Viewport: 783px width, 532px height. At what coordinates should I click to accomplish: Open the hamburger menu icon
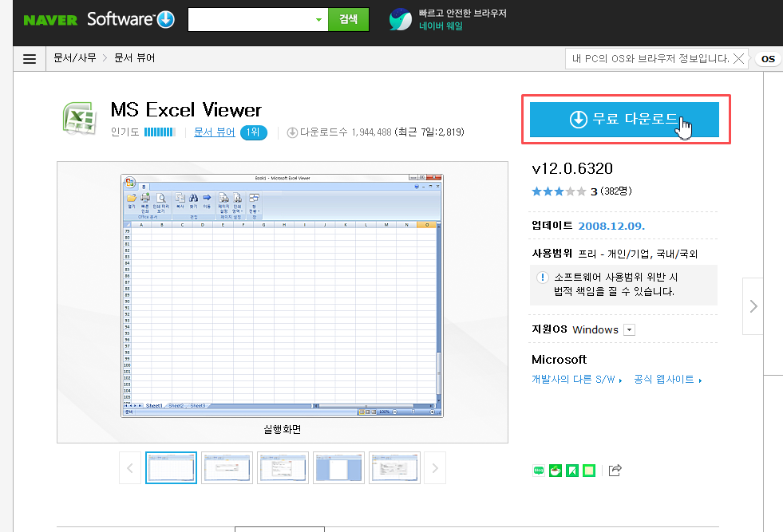pyautogui.click(x=30, y=59)
